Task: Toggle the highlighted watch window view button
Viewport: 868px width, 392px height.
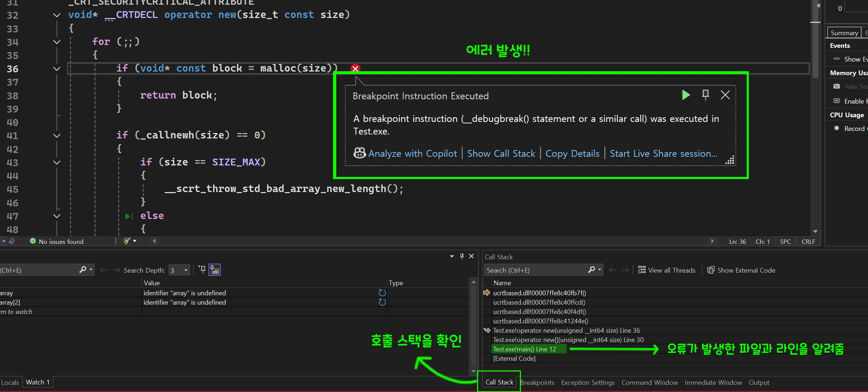Action: click(215, 270)
